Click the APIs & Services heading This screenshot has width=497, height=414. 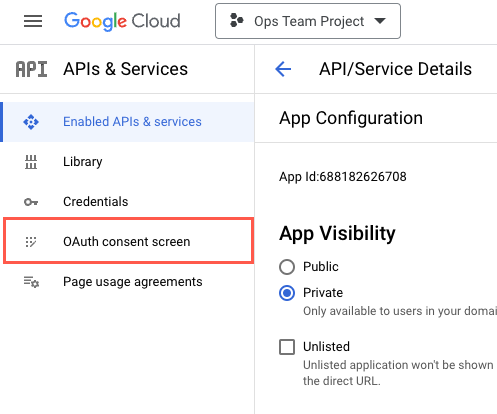point(125,69)
